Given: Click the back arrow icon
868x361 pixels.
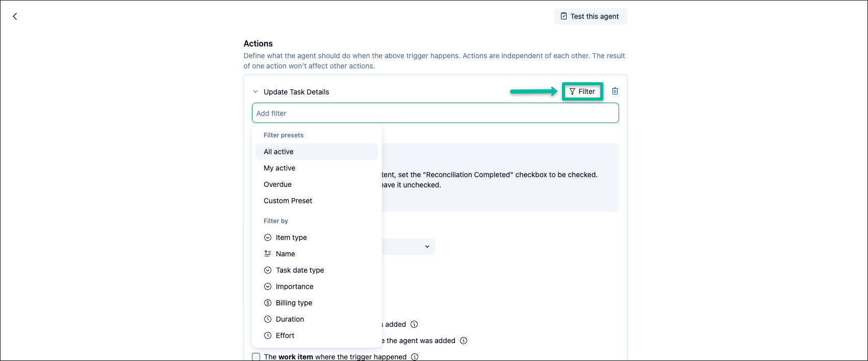Looking at the screenshot, I should pyautogui.click(x=15, y=16).
